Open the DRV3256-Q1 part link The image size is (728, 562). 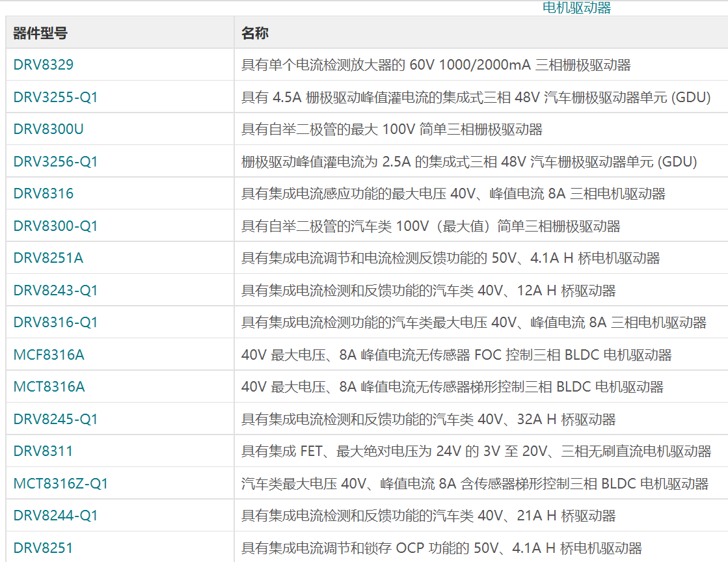pos(55,161)
